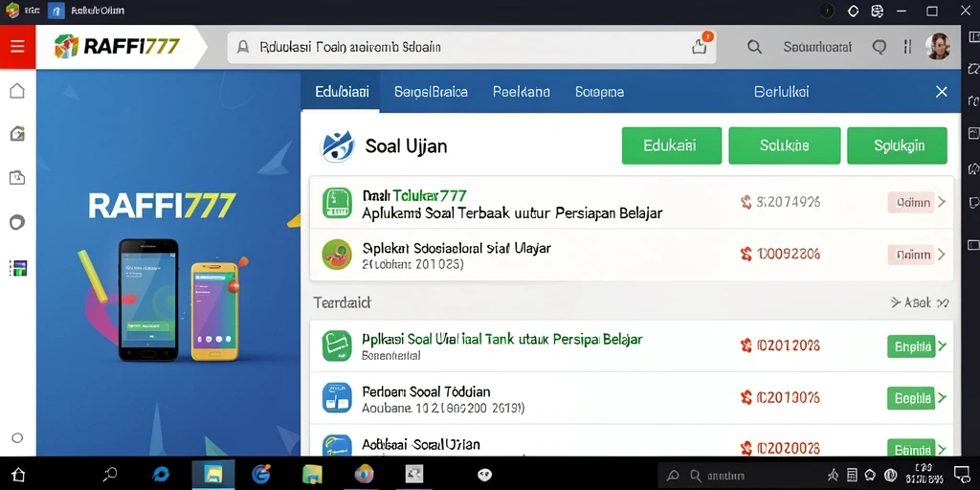This screenshot has height=490, width=980.
Task: Open the Berlulkai tab
Action: (781, 92)
